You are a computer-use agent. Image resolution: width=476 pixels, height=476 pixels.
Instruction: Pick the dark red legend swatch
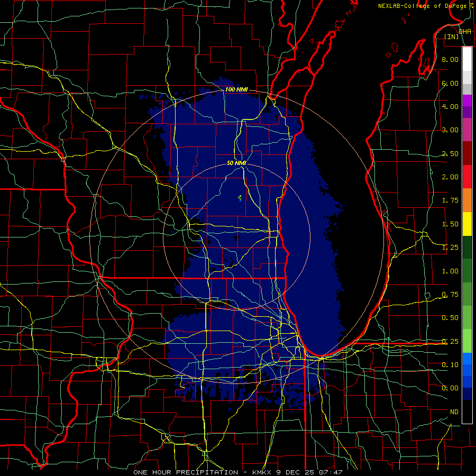(467, 153)
